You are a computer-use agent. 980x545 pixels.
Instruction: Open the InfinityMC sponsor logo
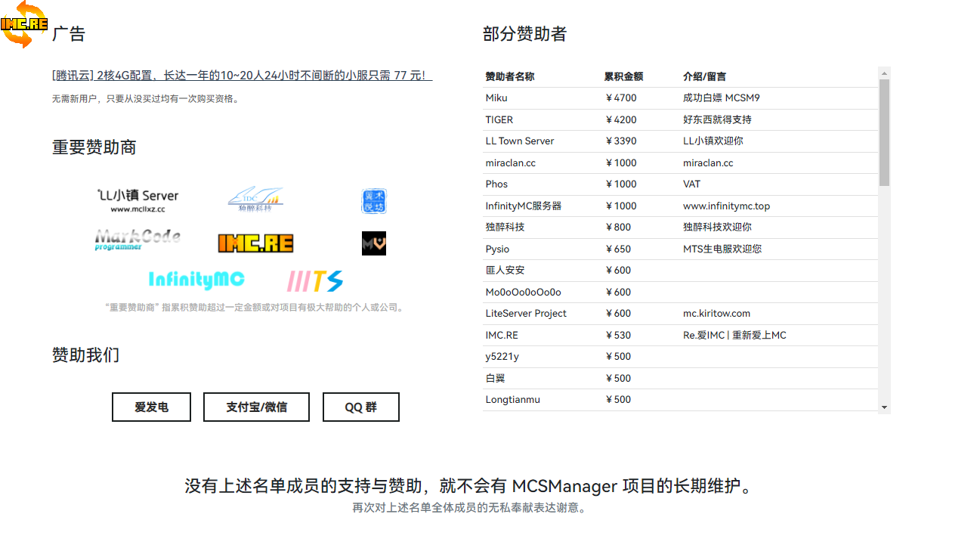196,280
